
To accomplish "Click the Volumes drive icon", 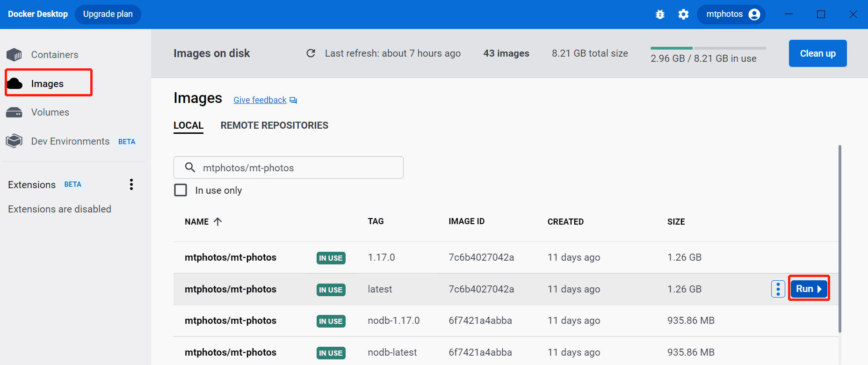I will point(14,112).
